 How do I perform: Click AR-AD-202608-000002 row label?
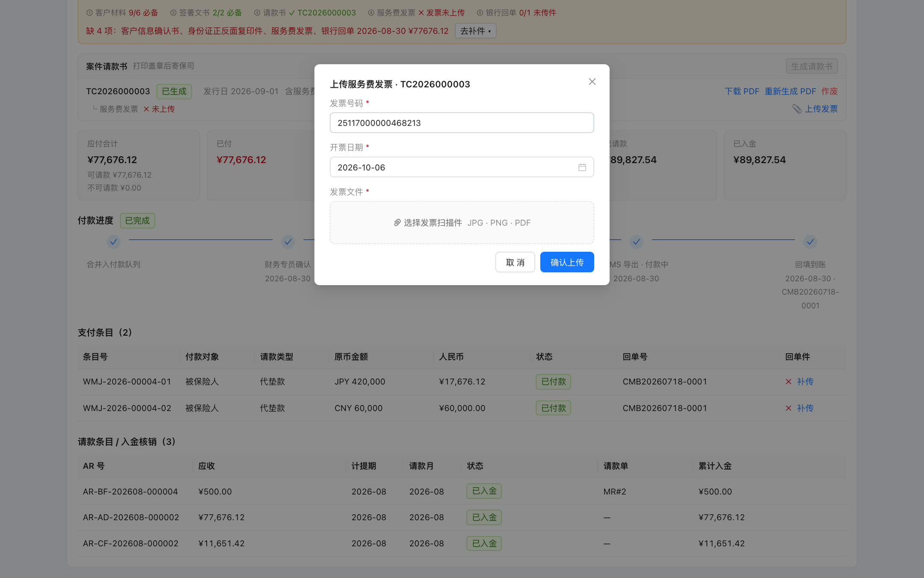(131, 517)
